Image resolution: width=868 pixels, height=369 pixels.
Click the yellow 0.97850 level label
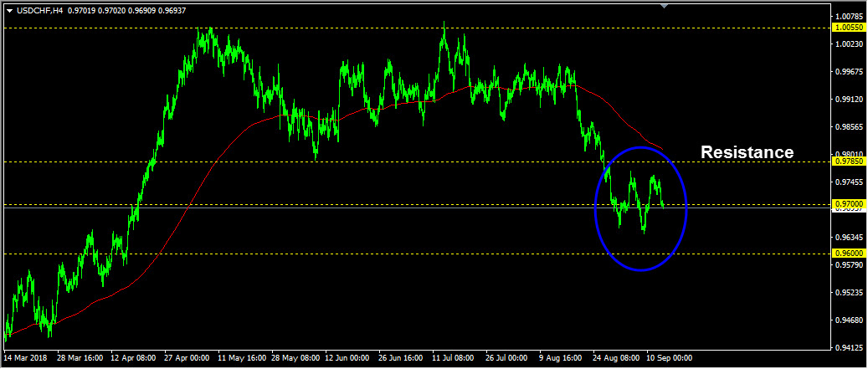click(x=848, y=161)
